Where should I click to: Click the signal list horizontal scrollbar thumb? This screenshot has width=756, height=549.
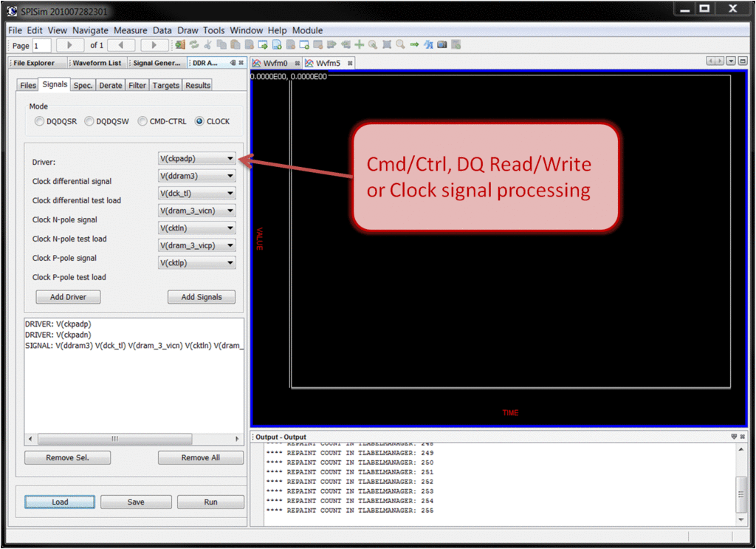(x=114, y=438)
